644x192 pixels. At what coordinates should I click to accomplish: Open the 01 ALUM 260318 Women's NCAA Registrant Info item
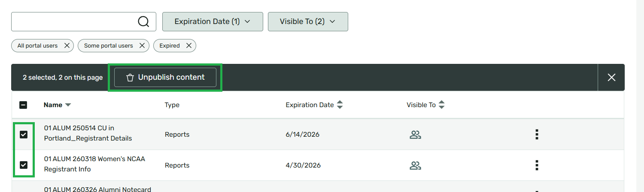pyautogui.click(x=95, y=164)
